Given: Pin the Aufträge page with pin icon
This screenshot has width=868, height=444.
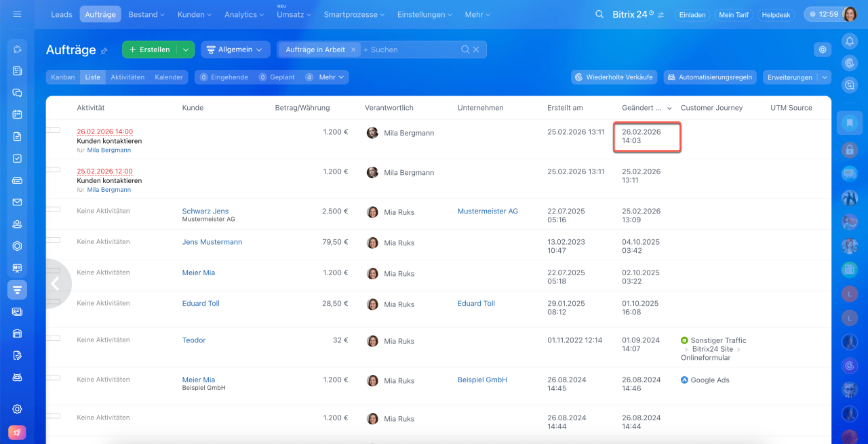Looking at the screenshot, I should 104,51.
